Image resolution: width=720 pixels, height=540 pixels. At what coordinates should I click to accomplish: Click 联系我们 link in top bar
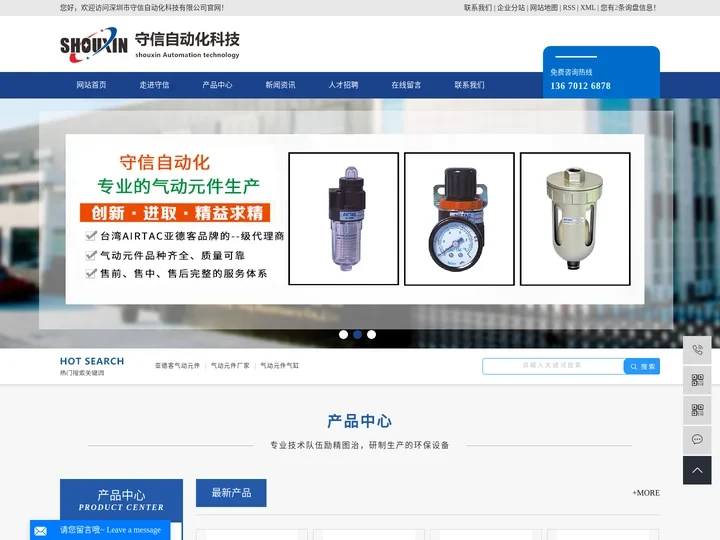click(x=478, y=8)
